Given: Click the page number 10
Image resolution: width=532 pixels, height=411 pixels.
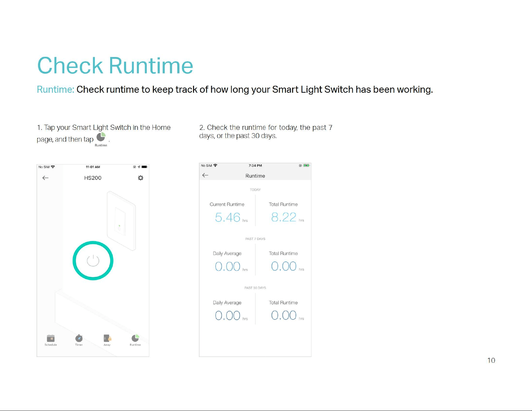Looking at the screenshot, I should coord(491,360).
